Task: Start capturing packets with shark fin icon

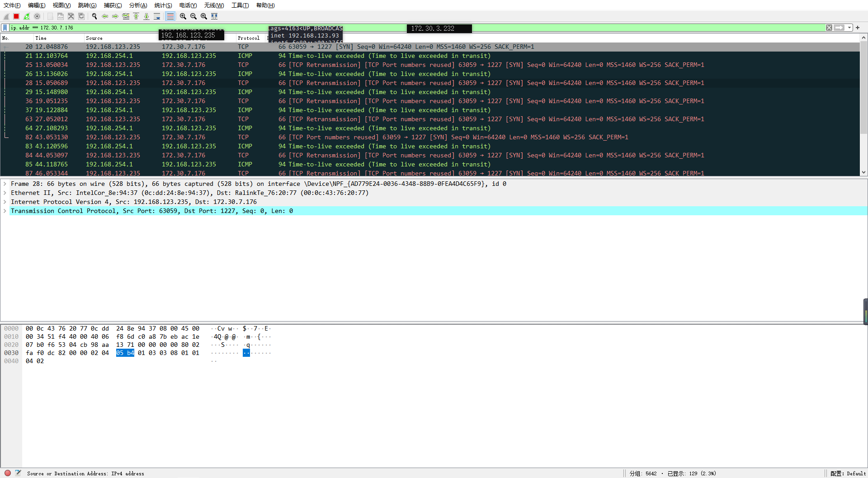Action: tap(6, 16)
